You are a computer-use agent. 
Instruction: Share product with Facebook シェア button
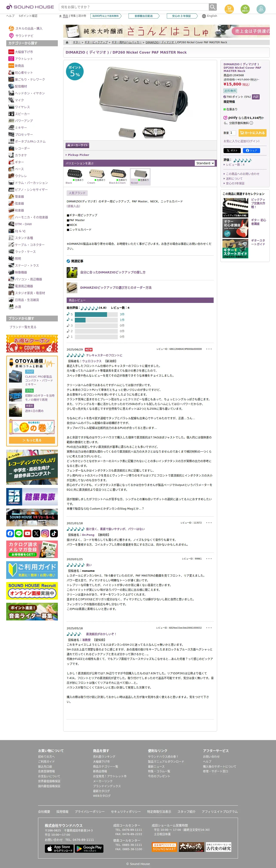251,150
